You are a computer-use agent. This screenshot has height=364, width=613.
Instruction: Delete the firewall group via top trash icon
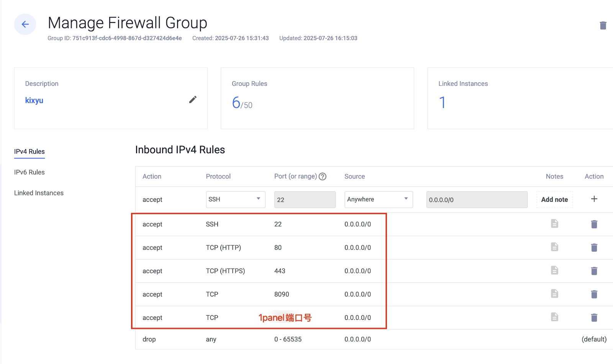tap(603, 25)
